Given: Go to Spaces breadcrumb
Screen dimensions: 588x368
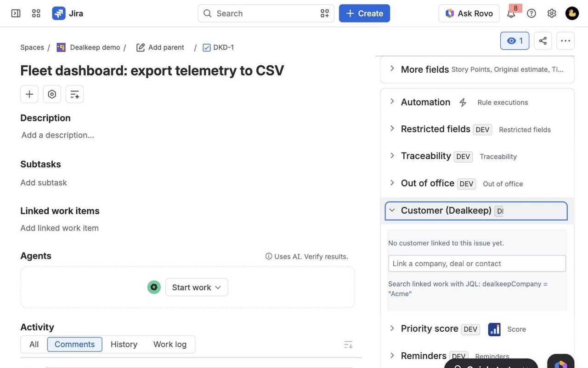Looking at the screenshot, I should pos(32,47).
